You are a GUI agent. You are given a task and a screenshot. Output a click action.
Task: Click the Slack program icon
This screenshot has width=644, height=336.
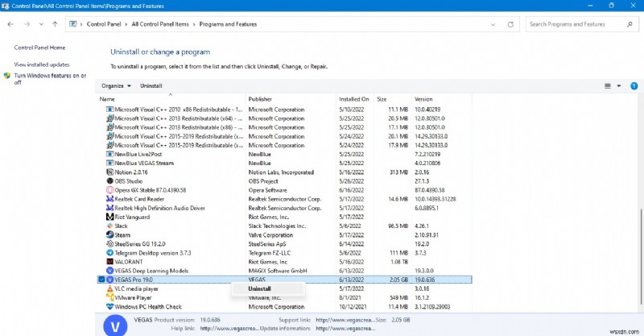tap(109, 226)
